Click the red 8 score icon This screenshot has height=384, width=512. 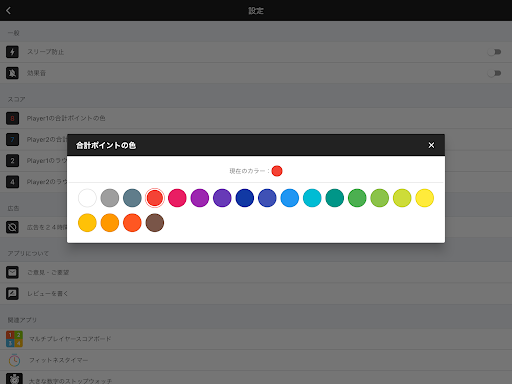point(12,118)
